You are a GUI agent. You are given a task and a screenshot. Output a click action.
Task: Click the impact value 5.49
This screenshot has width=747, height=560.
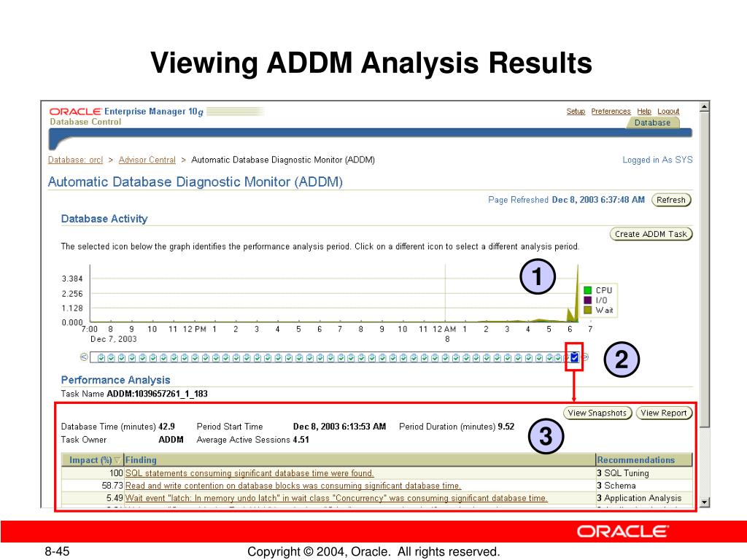pos(115,497)
